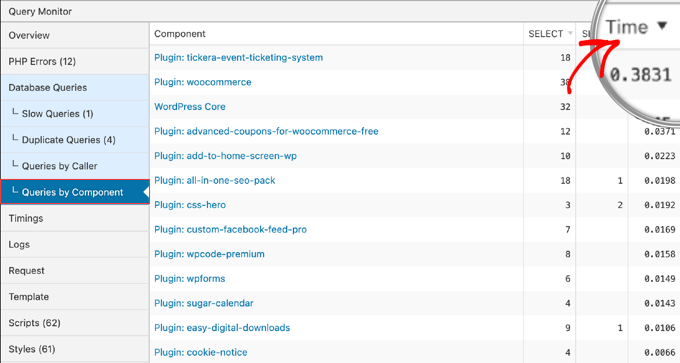Select SELECT count 6 for wpforms
The height and width of the screenshot is (363, 680).
pos(568,278)
